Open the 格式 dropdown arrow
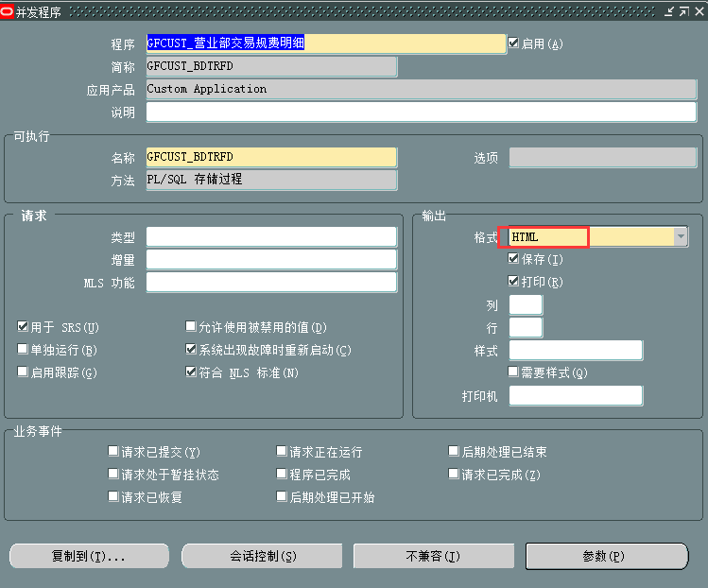 pyautogui.click(x=681, y=236)
